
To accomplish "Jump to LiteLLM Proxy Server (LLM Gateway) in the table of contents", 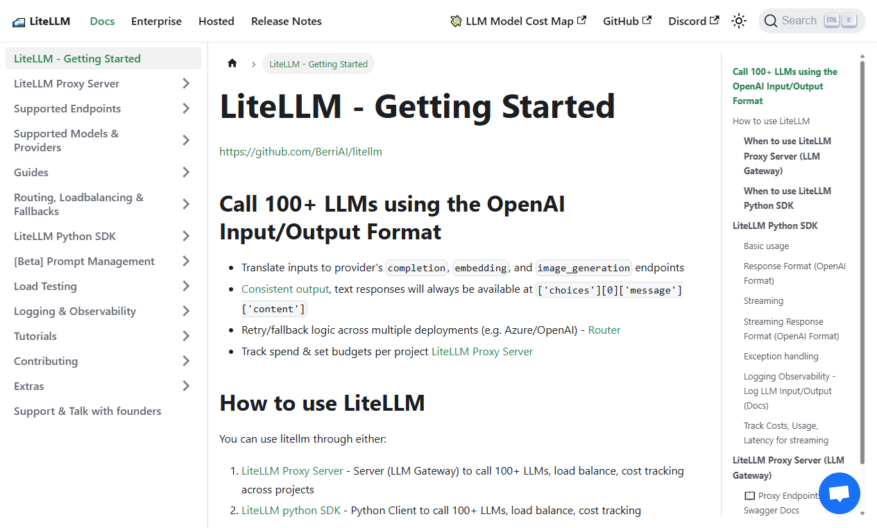I will pyautogui.click(x=788, y=468).
